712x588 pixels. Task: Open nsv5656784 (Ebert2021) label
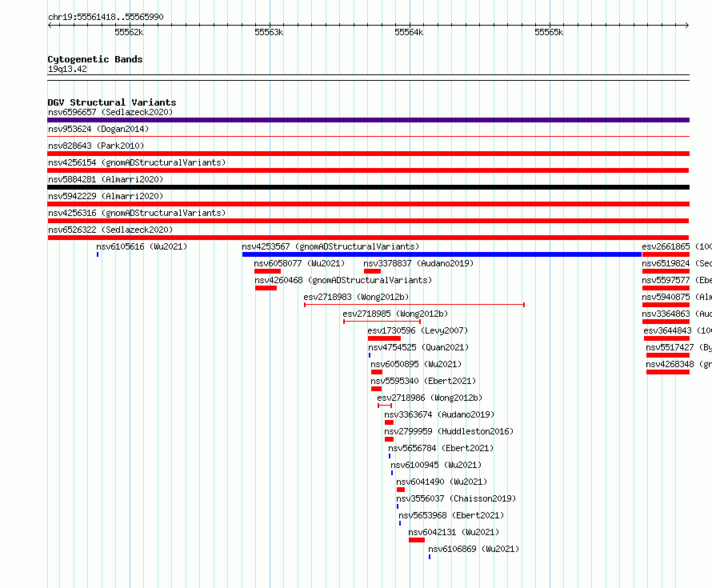tap(441, 448)
